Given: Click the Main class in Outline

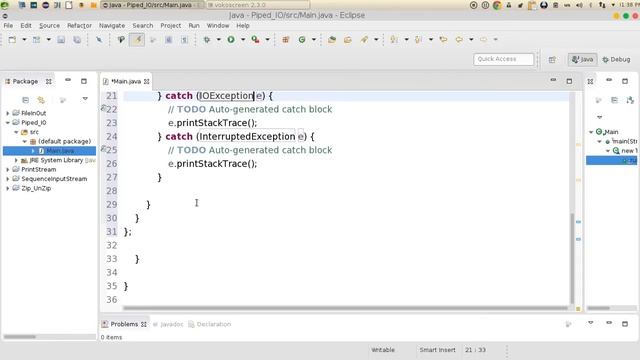Looking at the screenshot, I should pyautogui.click(x=611, y=132).
